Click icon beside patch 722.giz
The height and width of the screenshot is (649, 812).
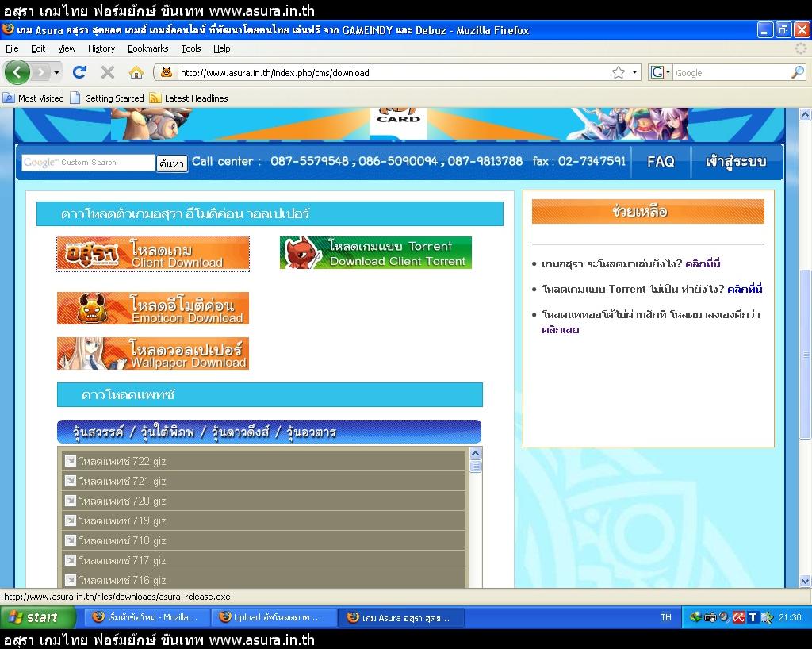[x=70, y=460]
